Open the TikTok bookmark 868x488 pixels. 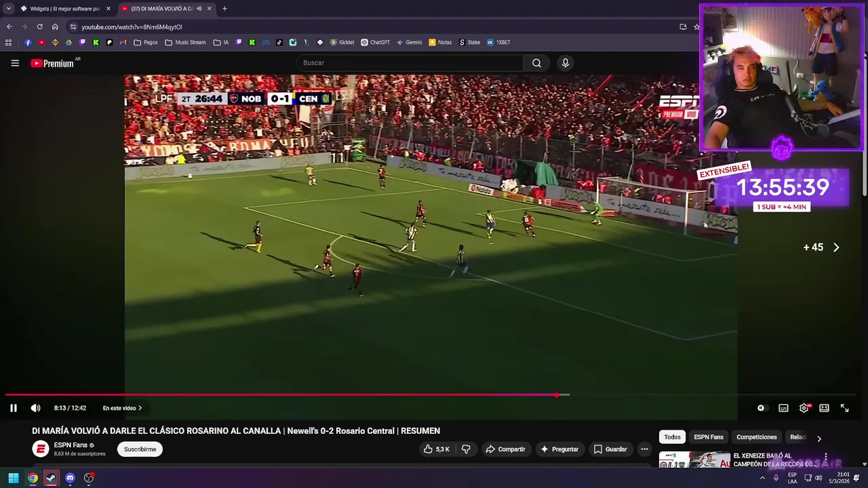click(x=279, y=42)
